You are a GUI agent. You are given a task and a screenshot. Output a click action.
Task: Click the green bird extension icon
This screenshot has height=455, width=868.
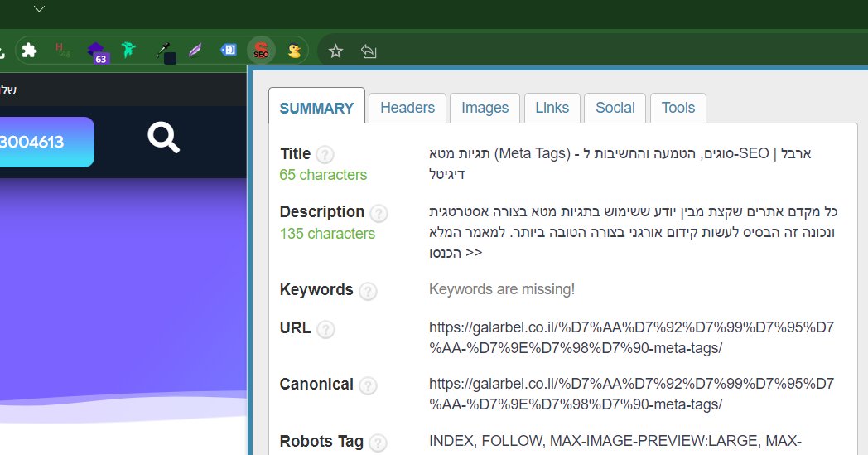point(128,51)
